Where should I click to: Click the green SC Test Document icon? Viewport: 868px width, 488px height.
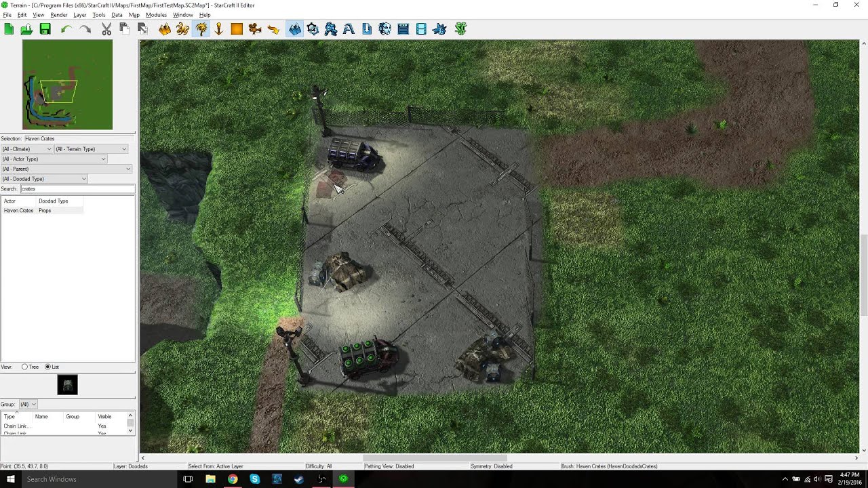pos(461,29)
